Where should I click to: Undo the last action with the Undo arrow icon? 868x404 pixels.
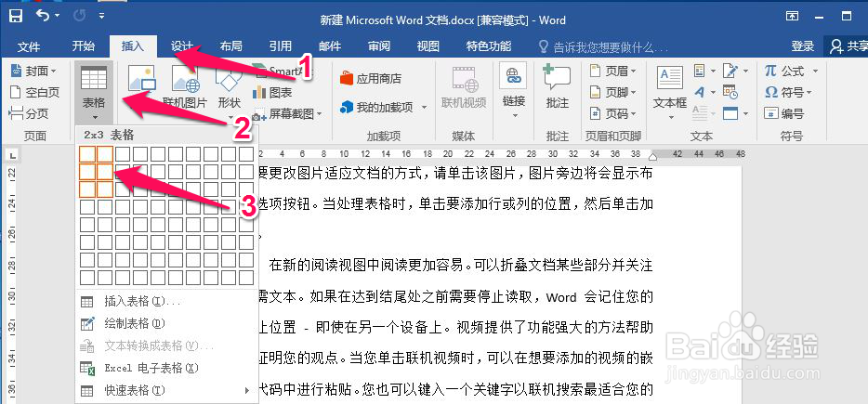point(43,16)
